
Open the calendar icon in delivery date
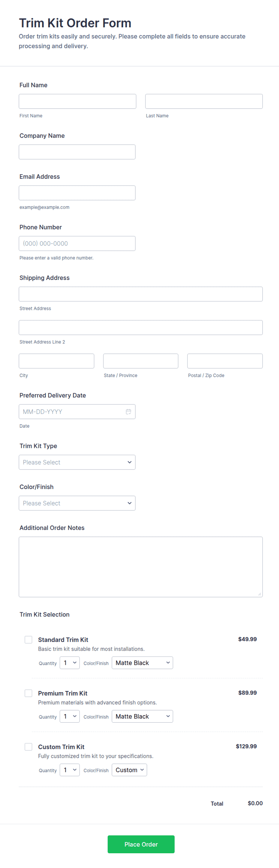(128, 411)
